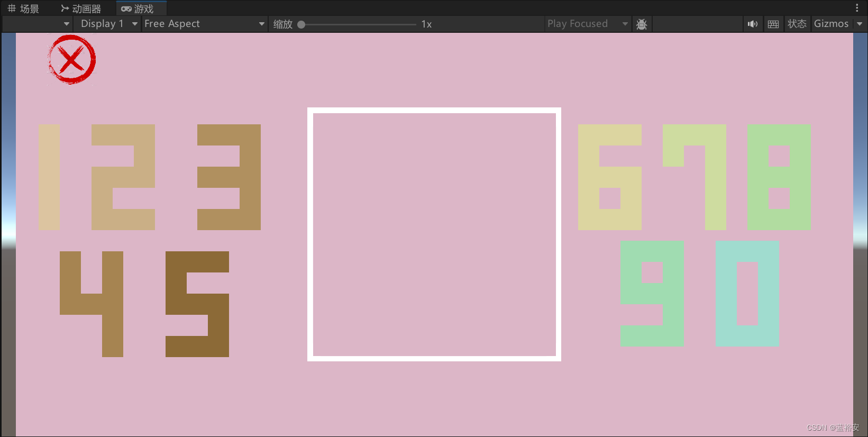Expand the Gizmos dropdown arrow
This screenshot has width=868, height=437.
(x=860, y=24)
